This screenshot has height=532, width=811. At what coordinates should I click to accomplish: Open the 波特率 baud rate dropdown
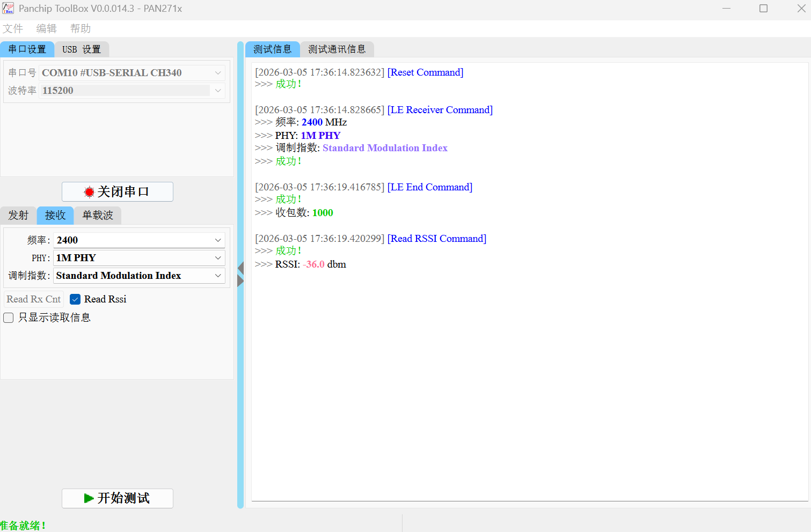click(x=218, y=91)
